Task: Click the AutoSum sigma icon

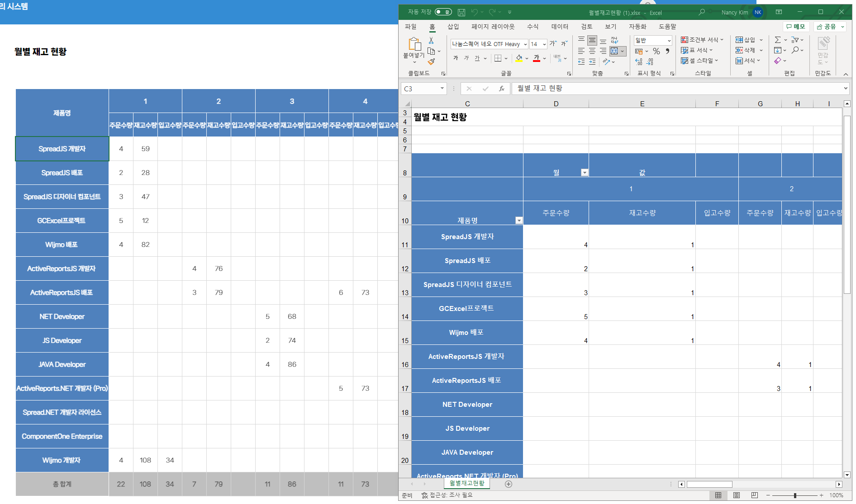Action: pyautogui.click(x=777, y=40)
